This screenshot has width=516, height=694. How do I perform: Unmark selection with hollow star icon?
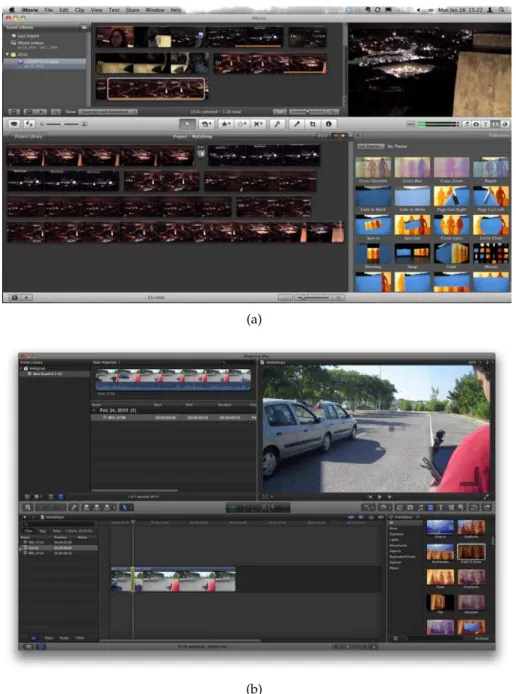242,124
